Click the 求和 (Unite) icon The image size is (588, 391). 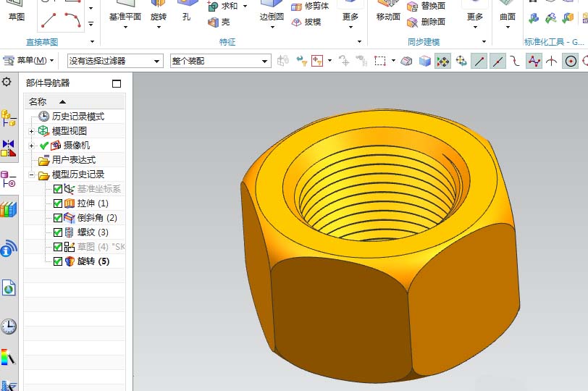pyautogui.click(x=213, y=6)
